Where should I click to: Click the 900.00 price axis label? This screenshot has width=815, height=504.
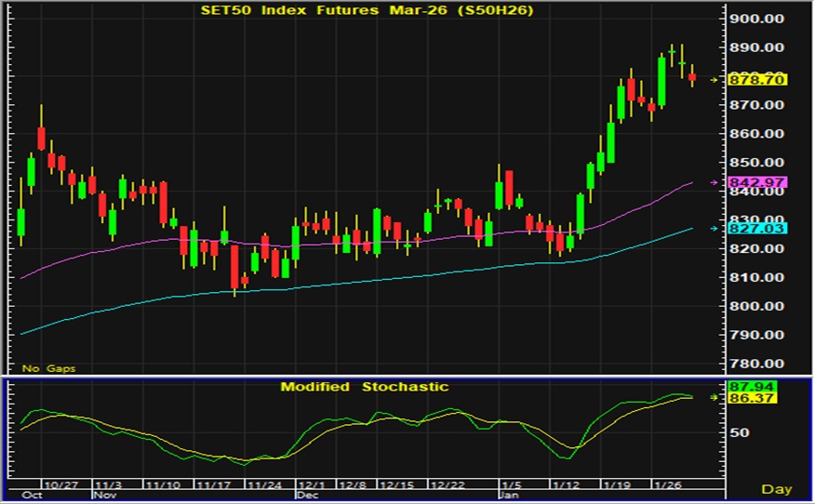759,19
